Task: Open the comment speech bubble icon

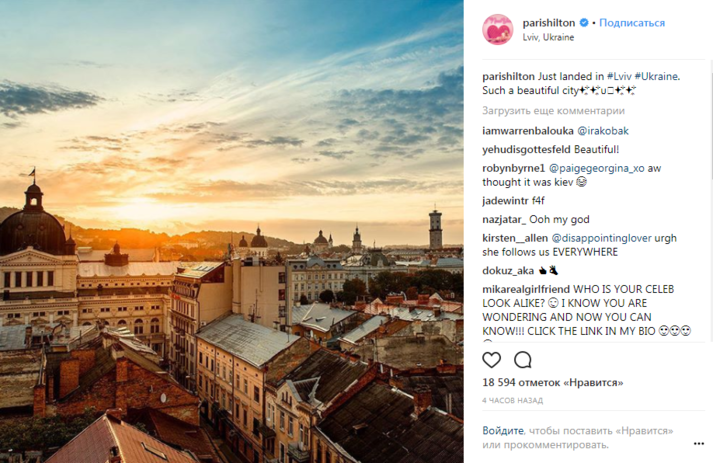Action: [522, 360]
